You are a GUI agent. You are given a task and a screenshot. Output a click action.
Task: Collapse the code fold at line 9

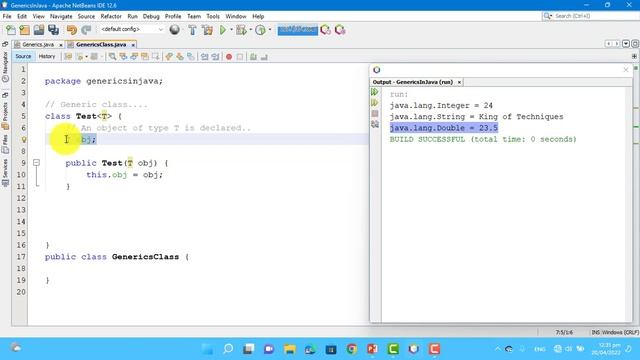(x=36, y=163)
